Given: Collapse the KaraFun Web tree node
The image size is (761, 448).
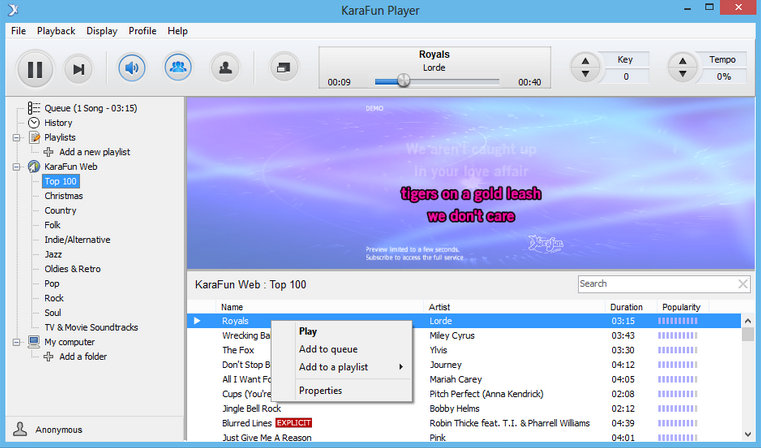Looking at the screenshot, I should pyautogui.click(x=17, y=167).
